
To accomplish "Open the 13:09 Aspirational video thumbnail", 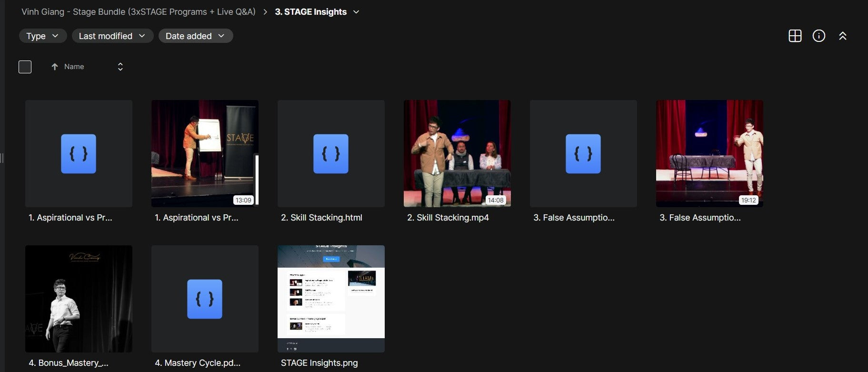I will tap(205, 153).
